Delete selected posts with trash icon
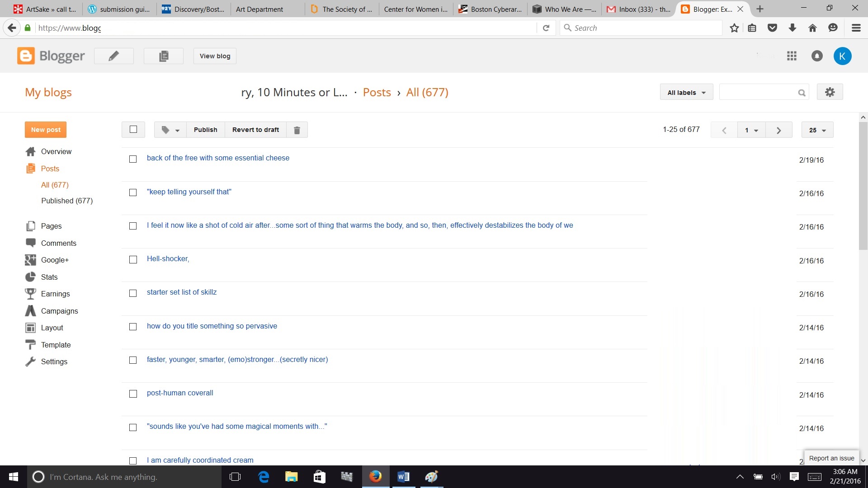The image size is (868, 488). click(297, 130)
